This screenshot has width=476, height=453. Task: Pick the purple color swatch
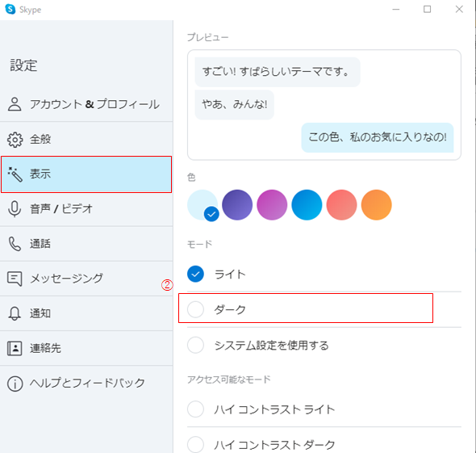[x=237, y=205]
